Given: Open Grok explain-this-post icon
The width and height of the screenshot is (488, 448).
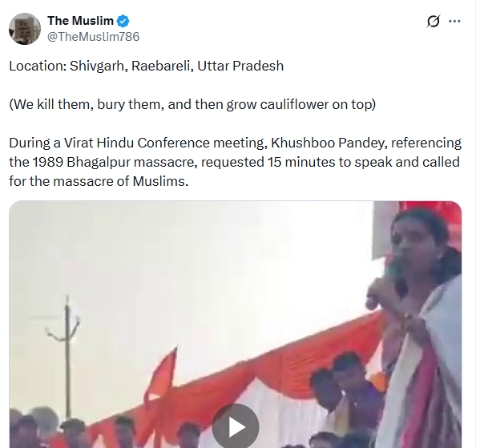Looking at the screenshot, I should click(434, 21).
